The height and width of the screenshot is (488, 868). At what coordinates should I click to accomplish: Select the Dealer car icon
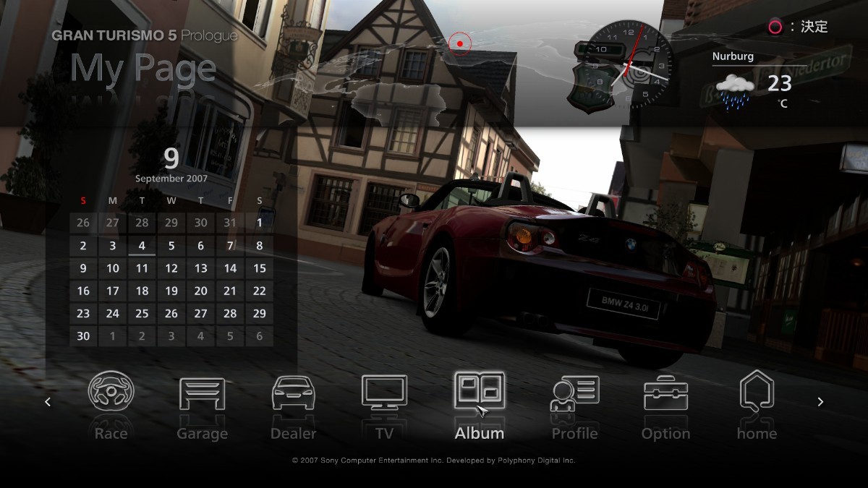[293, 393]
